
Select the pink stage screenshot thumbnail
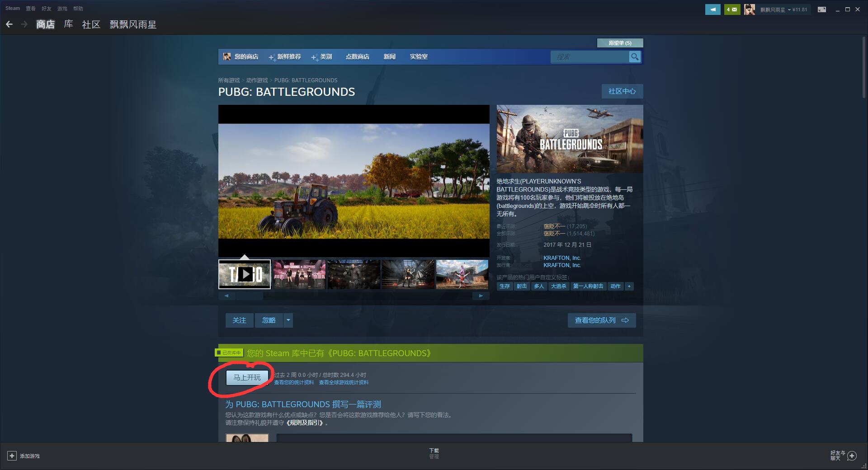tap(299, 274)
